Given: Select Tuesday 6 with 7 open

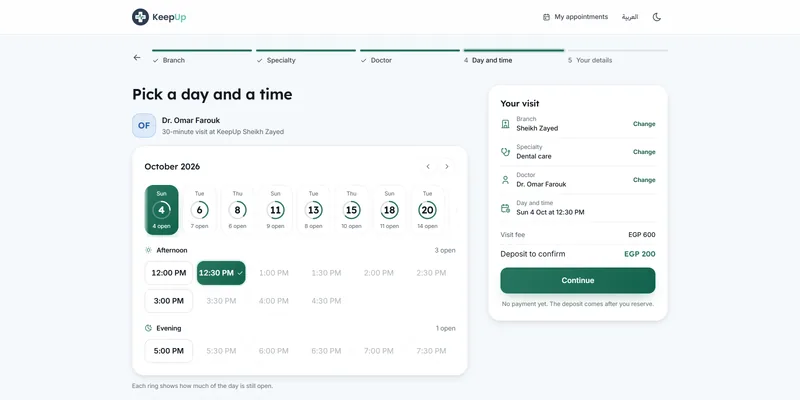Looking at the screenshot, I should 199,210.
